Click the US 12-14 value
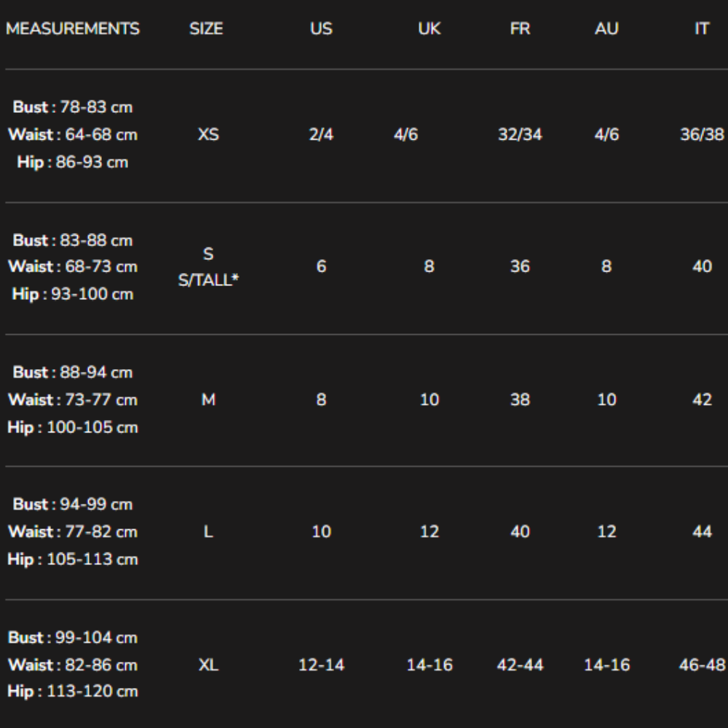Image resolution: width=728 pixels, height=728 pixels. (x=321, y=665)
